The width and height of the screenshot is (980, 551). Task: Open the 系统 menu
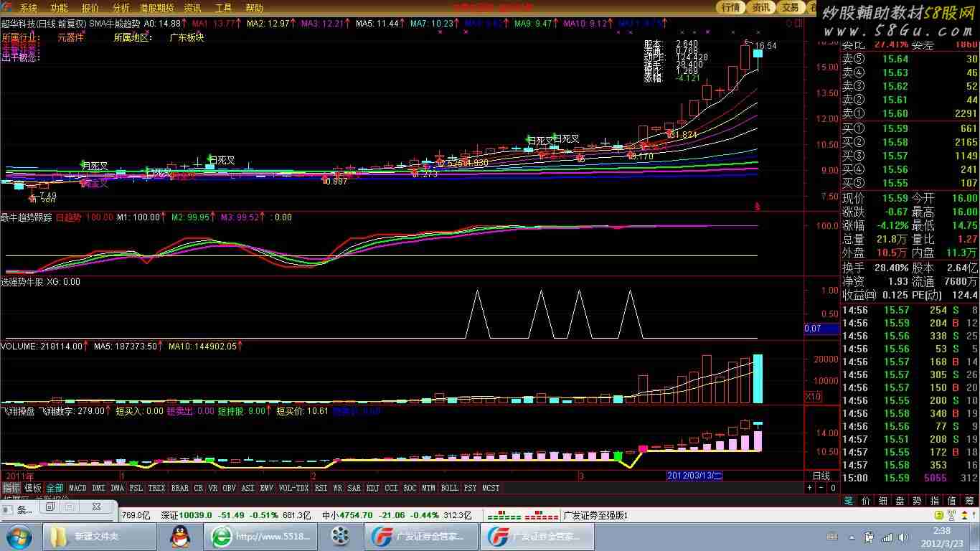(x=29, y=8)
